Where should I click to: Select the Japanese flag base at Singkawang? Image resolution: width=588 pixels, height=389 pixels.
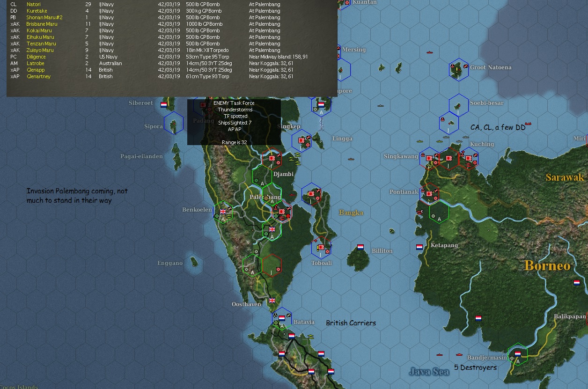(x=429, y=158)
